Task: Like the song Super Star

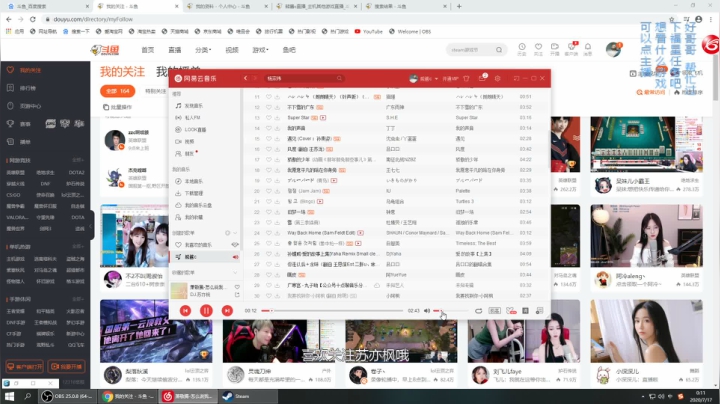Action: 269,118
